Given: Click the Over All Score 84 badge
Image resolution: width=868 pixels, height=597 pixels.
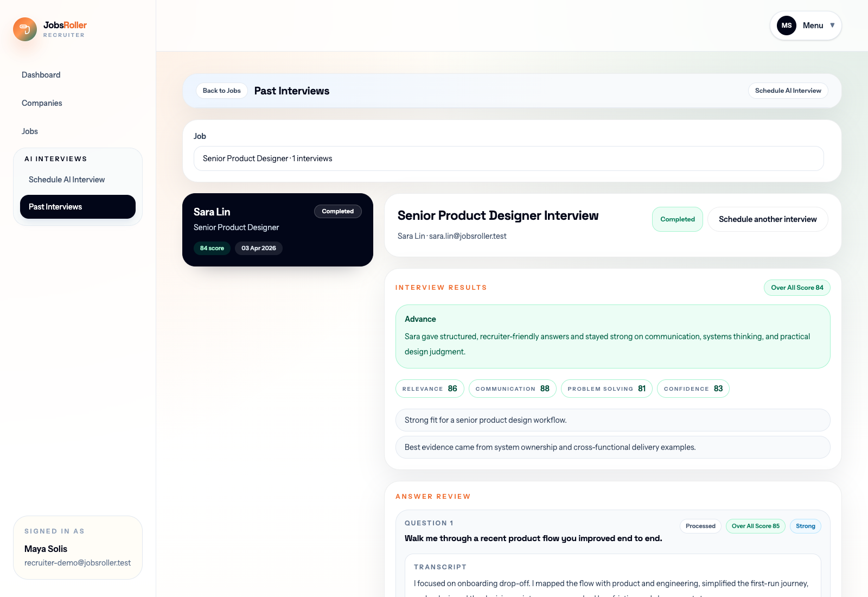Looking at the screenshot, I should pyautogui.click(x=796, y=288).
